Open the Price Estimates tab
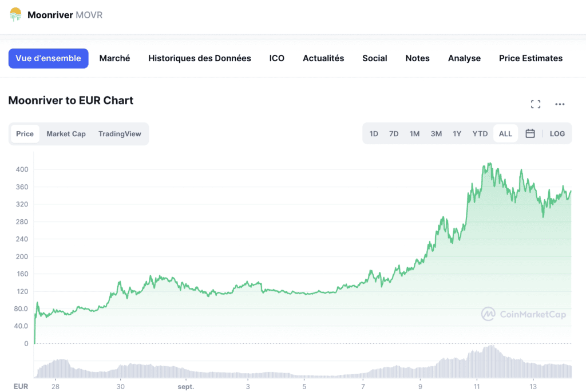This screenshot has height=392, width=586. coord(530,58)
